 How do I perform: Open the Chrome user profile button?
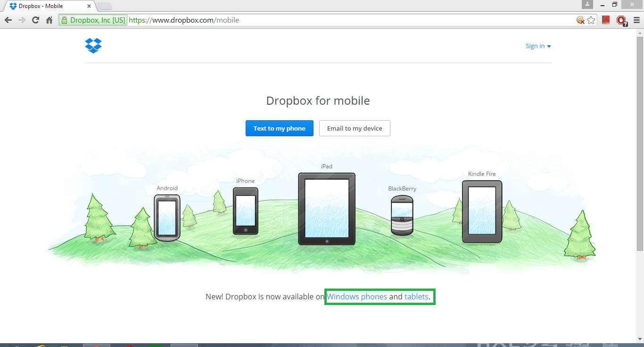point(587,4)
